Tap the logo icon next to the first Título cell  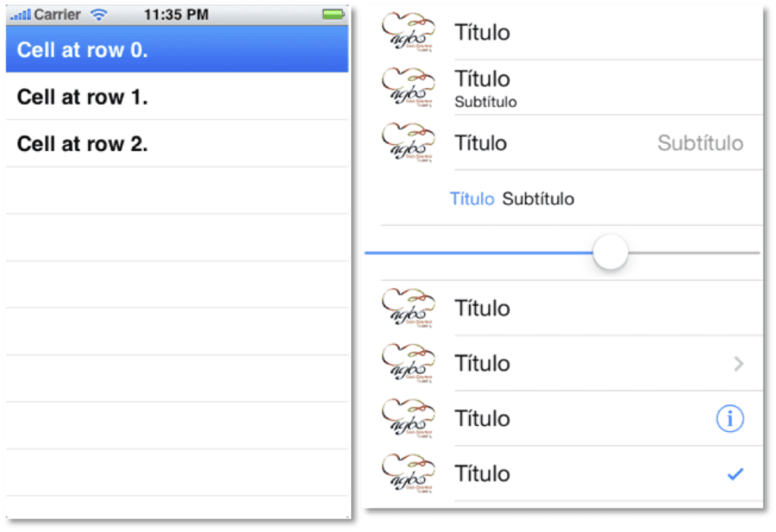(409, 30)
